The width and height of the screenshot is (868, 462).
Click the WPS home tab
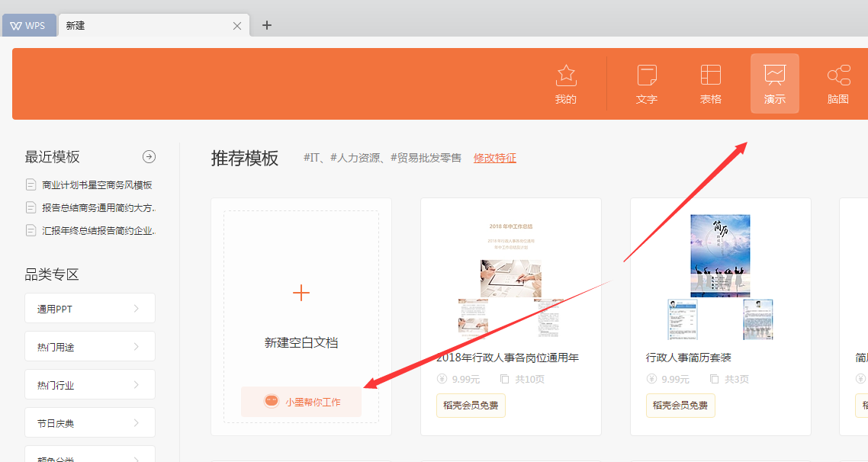tap(29, 25)
